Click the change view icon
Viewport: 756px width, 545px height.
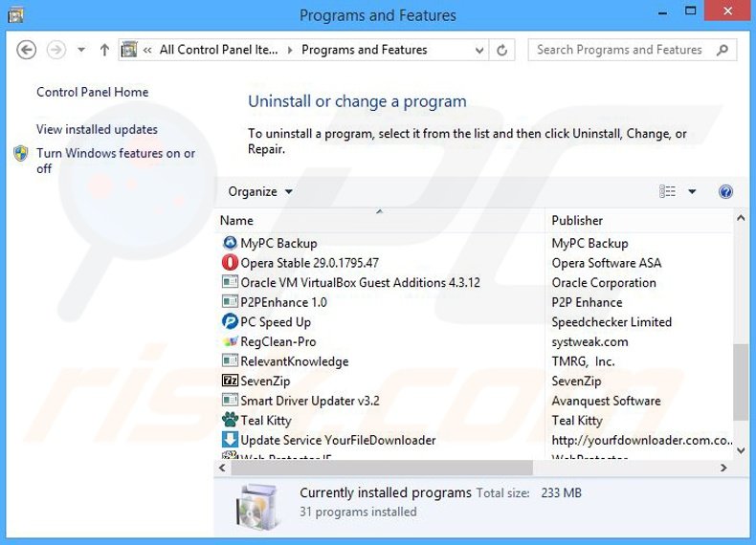coord(667,191)
